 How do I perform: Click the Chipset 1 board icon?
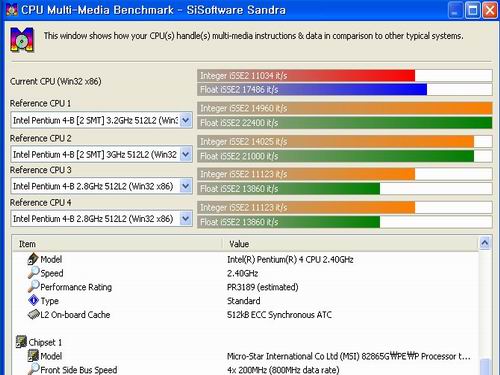(21, 342)
